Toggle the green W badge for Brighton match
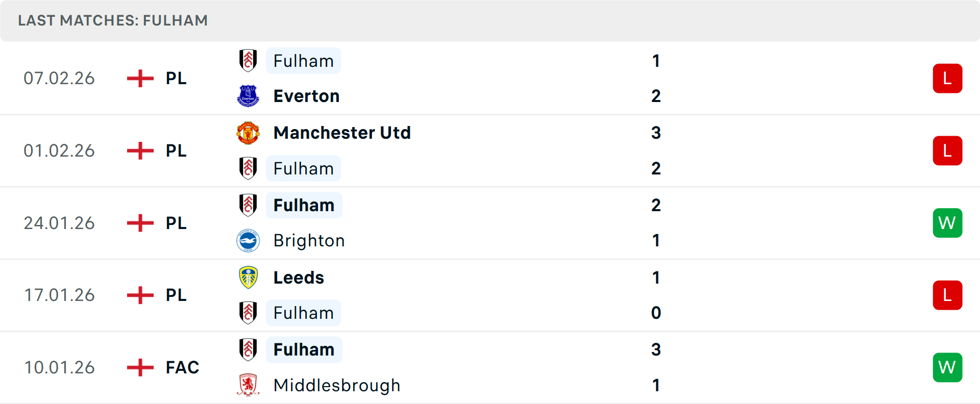The width and height of the screenshot is (980, 404). [x=947, y=223]
